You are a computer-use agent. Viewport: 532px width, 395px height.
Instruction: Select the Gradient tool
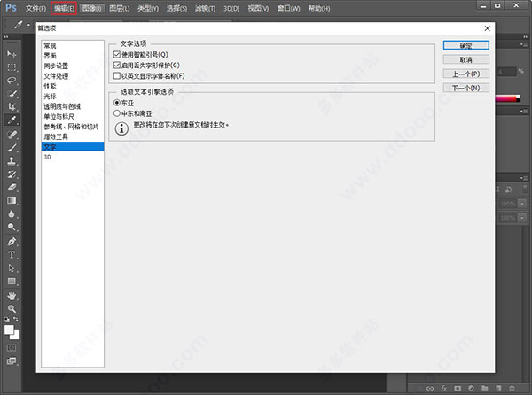[12, 200]
